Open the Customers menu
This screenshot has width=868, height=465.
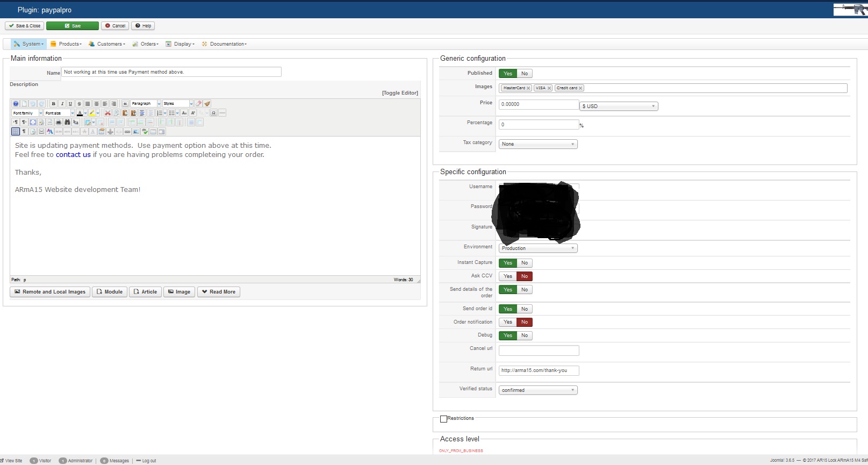pos(107,44)
